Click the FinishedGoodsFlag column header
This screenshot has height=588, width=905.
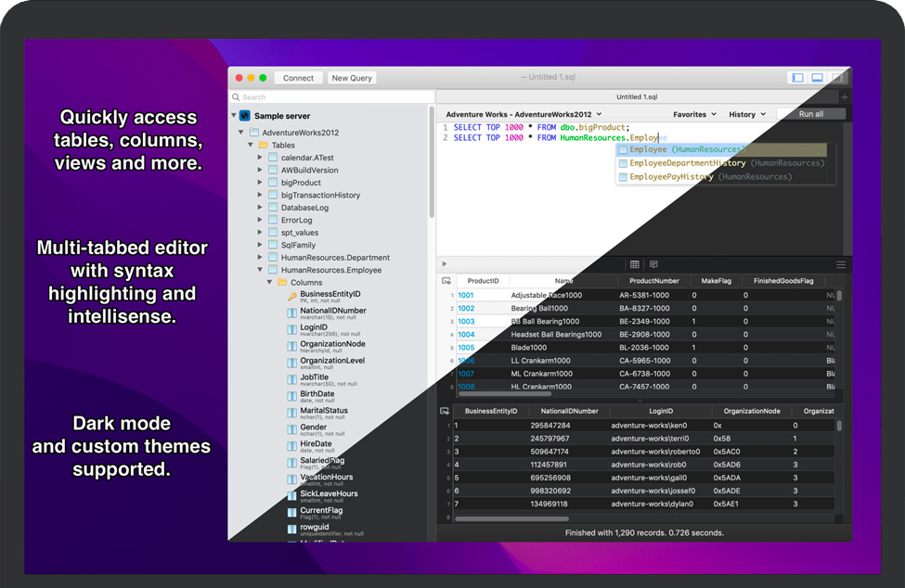[x=783, y=281]
